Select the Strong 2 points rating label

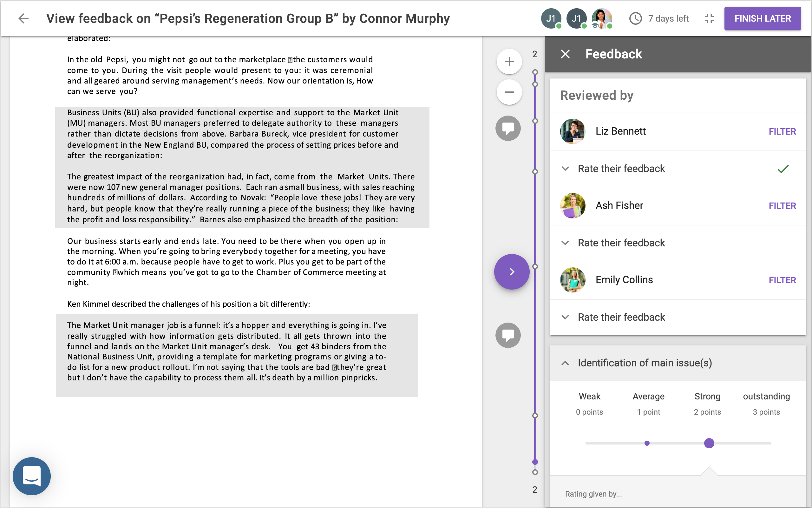tap(707, 404)
